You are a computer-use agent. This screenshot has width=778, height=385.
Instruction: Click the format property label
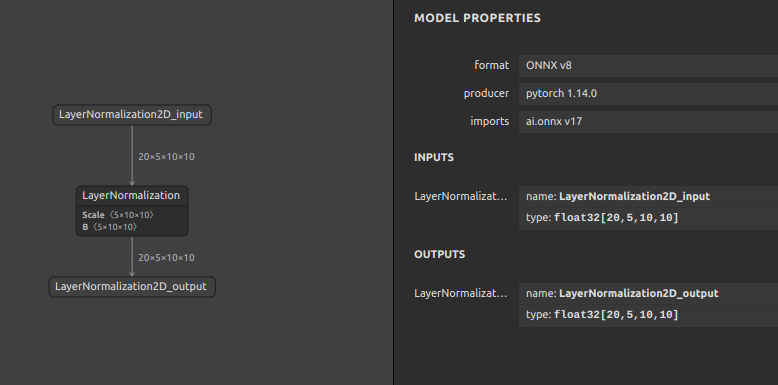[492, 65]
